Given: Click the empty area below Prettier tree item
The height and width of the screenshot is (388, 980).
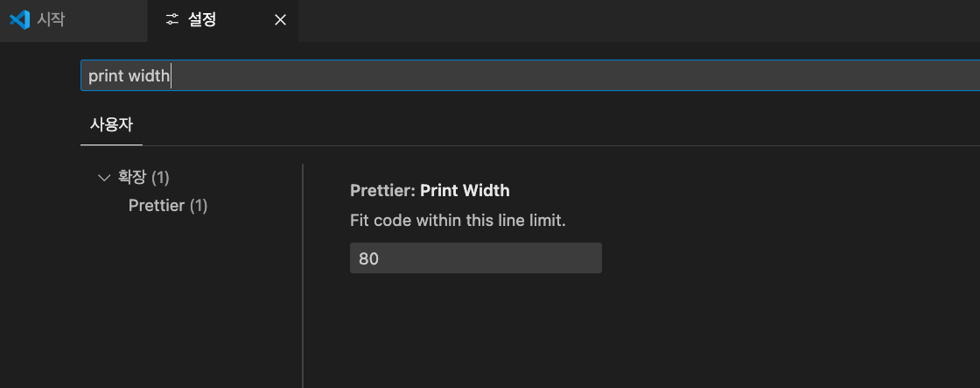Looking at the screenshot, I should tap(175, 298).
